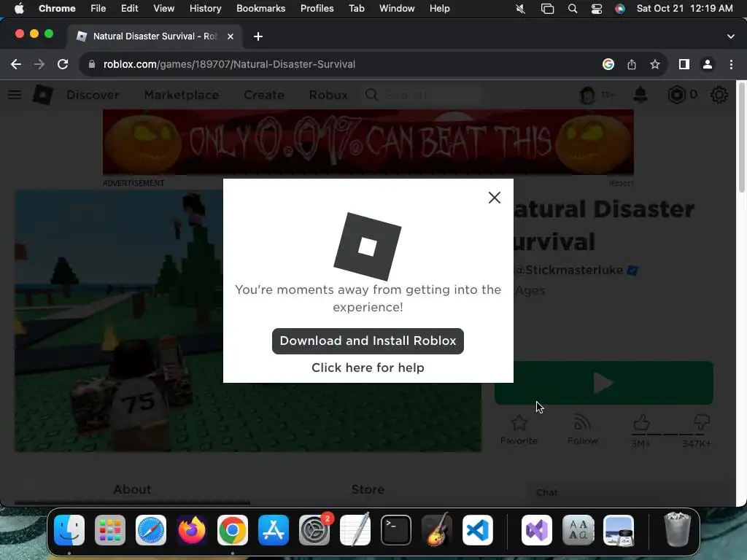Screen dimensions: 747x560
Task: Click the page vertical scrollbar
Action: [x=741, y=139]
